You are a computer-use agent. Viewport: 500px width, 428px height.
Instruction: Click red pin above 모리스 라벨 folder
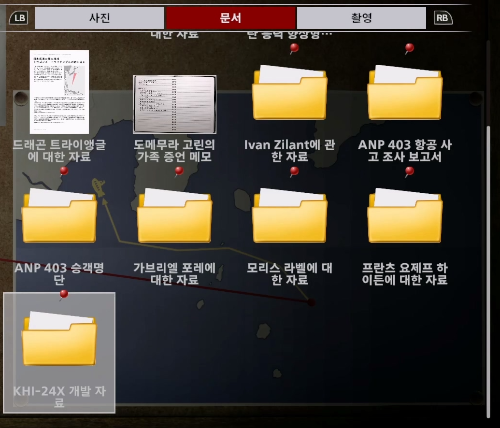click(x=294, y=172)
